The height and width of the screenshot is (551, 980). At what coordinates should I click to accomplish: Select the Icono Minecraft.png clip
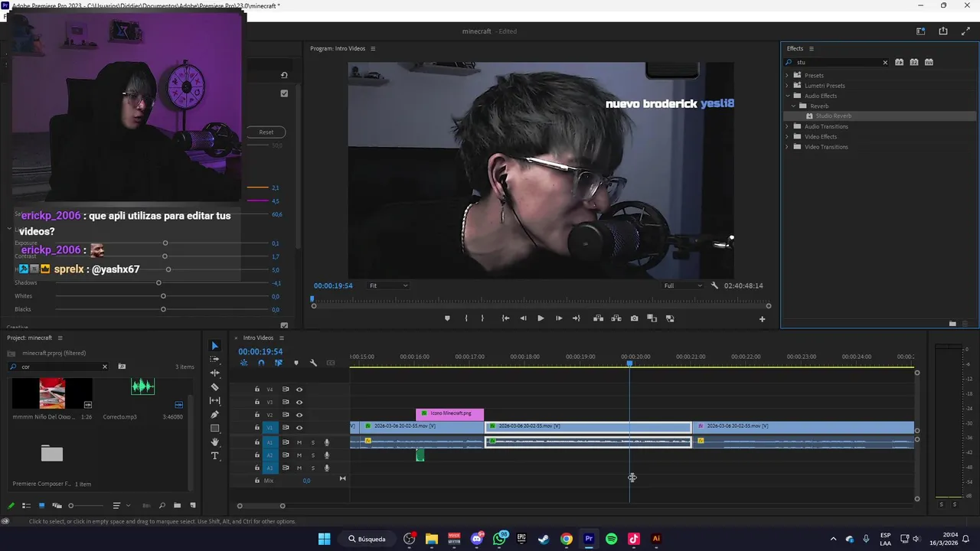(449, 413)
